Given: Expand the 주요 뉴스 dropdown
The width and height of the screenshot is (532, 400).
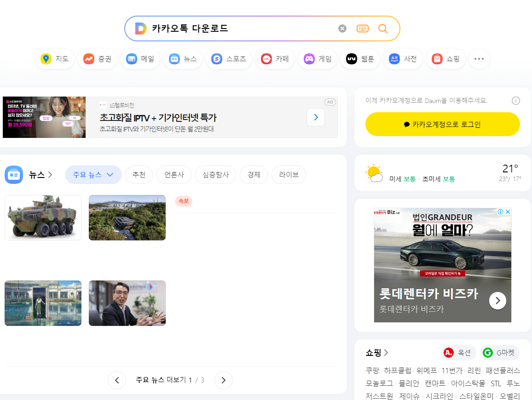Looking at the screenshot, I should (x=93, y=175).
